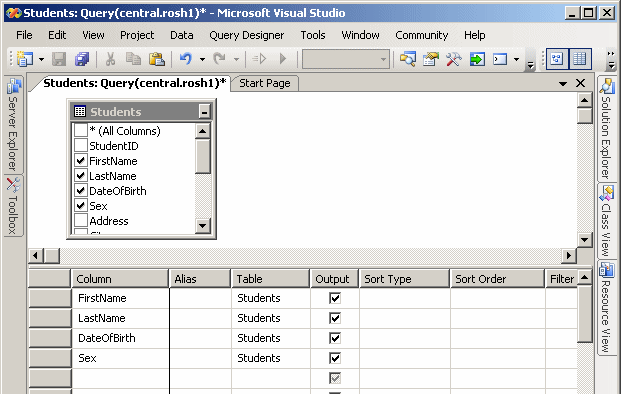Click the navigate-forward step icon

259,59
